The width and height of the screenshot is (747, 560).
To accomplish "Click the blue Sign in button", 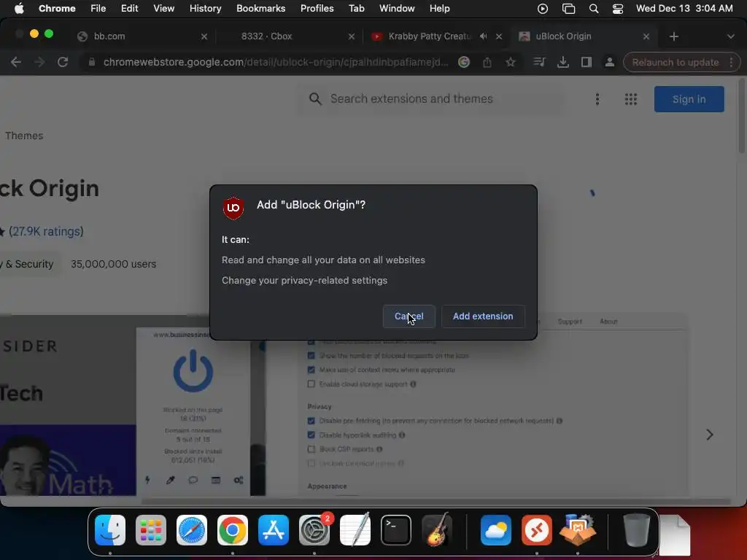I will (689, 99).
